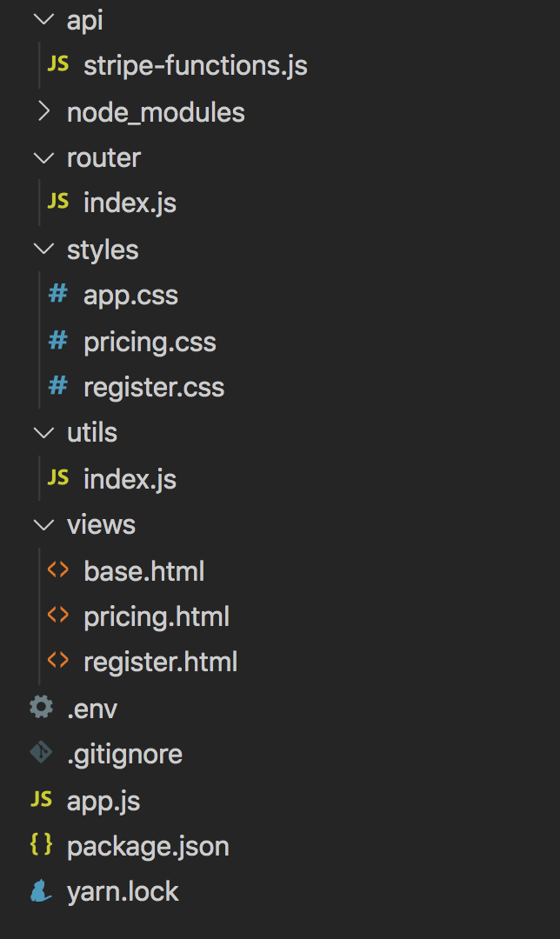The width and height of the screenshot is (560, 939).
Task: Click the git icon beside .gitignore
Action: click(41, 753)
